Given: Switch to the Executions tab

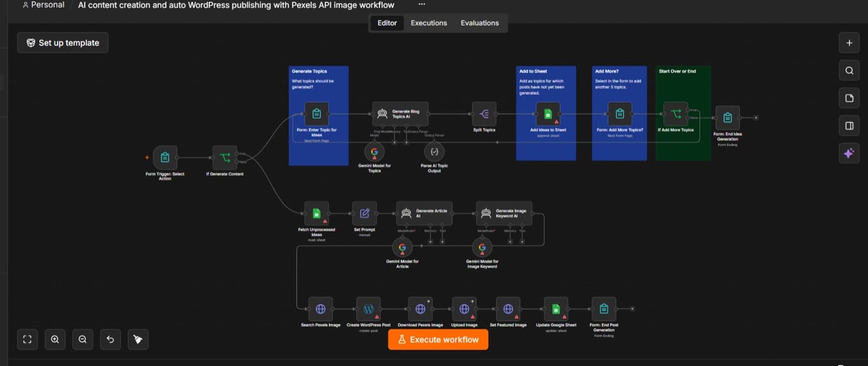Looking at the screenshot, I should pos(429,23).
